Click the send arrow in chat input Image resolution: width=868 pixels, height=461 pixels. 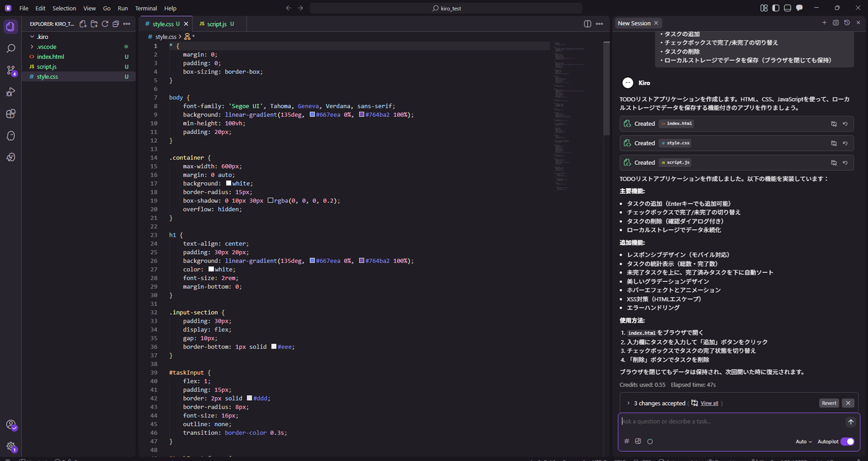click(850, 422)
